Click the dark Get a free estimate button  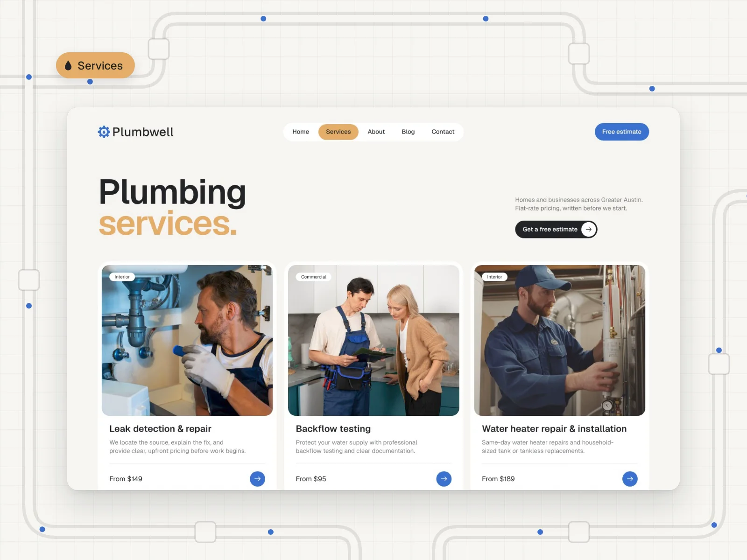(x=556, y=229)
